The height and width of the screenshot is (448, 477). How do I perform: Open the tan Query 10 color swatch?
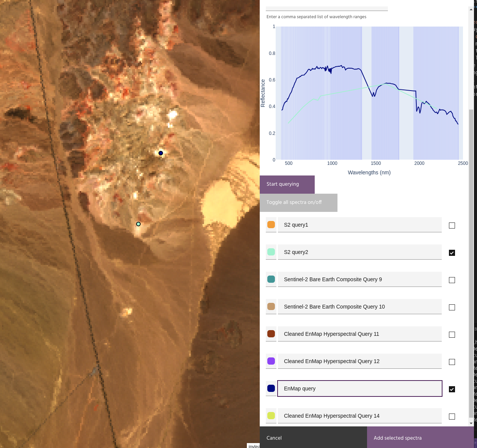click(x=271, y=307)
